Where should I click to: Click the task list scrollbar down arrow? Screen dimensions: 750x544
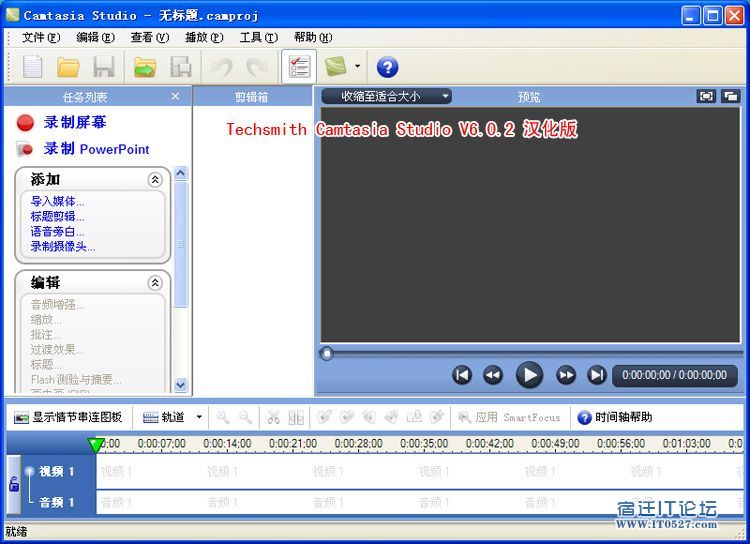[180, 385]
